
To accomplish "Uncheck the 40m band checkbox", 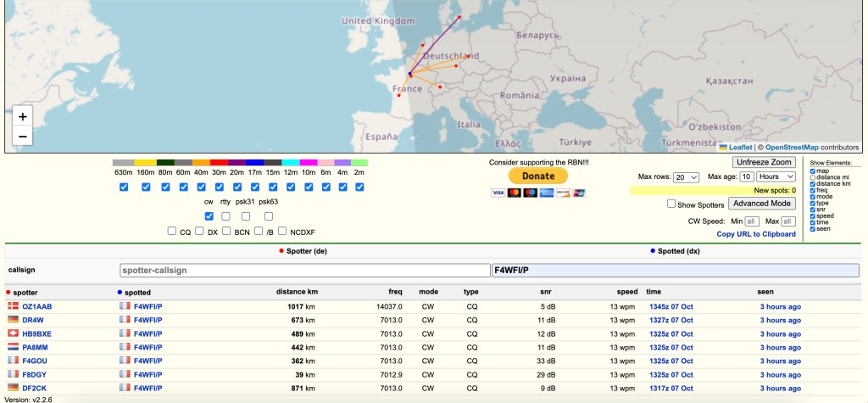I will point(201,188).
